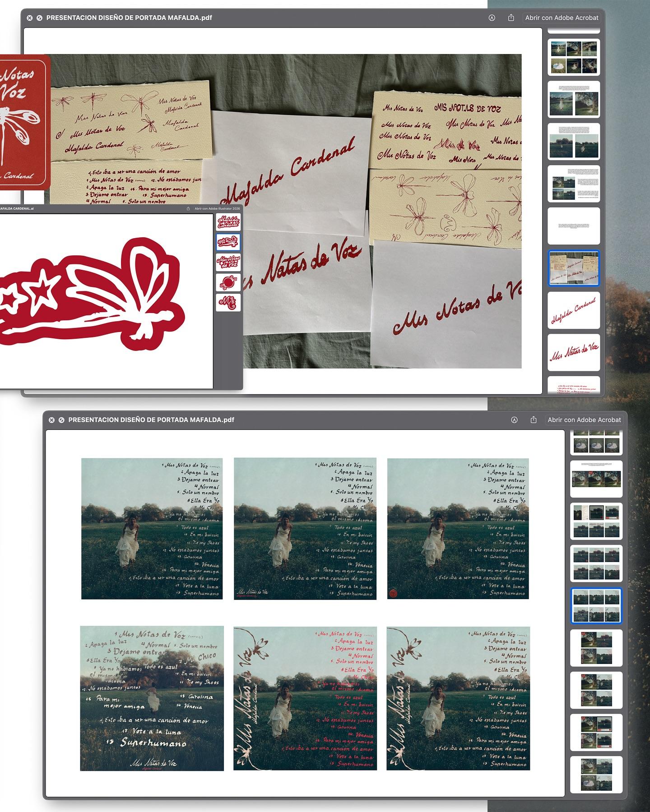Open the lower PDF window in full screen
The height and width of the screenshot is (812, 650).
[x=61, y=420]
